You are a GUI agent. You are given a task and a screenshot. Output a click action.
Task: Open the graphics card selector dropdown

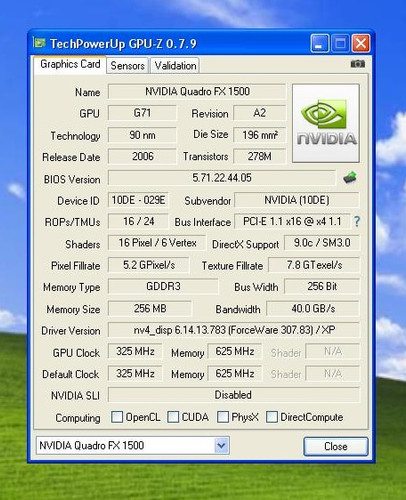click(221, 445)
